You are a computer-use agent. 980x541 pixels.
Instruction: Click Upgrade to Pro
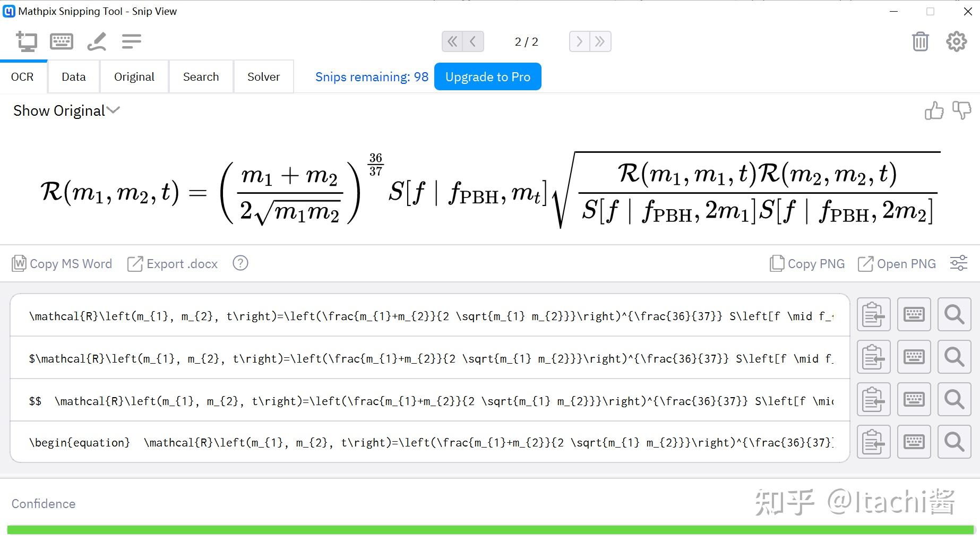(487, 76)
